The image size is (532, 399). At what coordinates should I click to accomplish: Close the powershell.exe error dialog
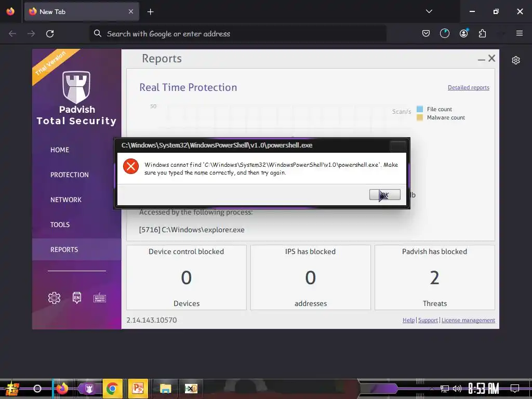click(x=397, y=146)
